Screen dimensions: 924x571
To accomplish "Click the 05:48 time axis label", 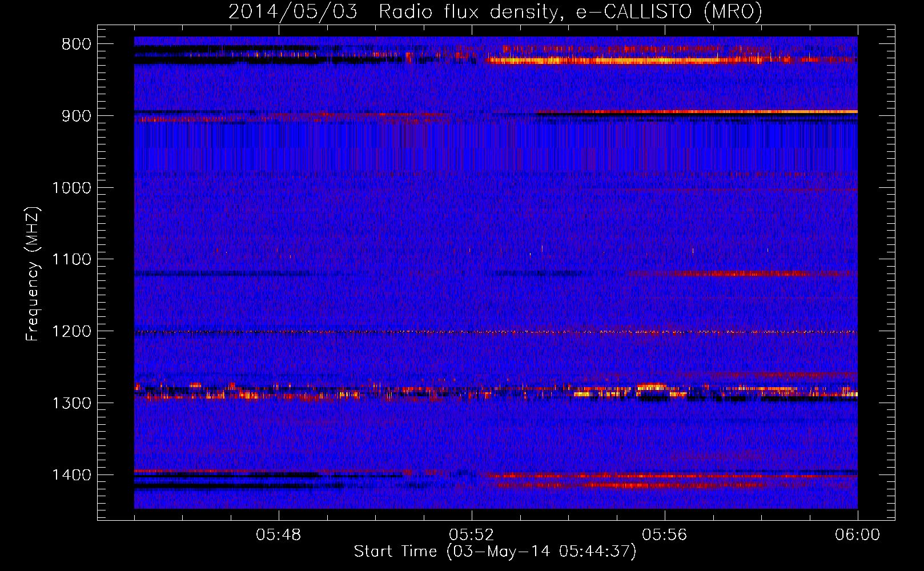I will (x=279, y=535).
